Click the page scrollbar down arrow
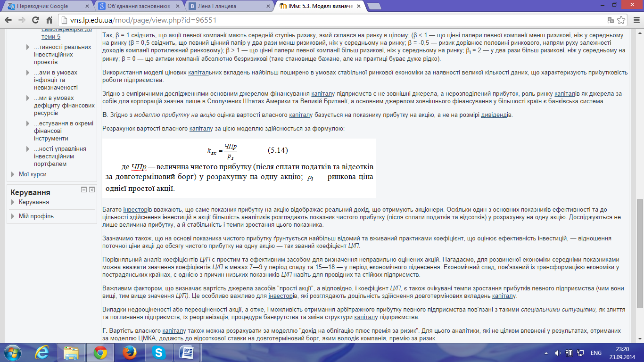This screenshot has width=644, height=362. [x=640, y=338]
